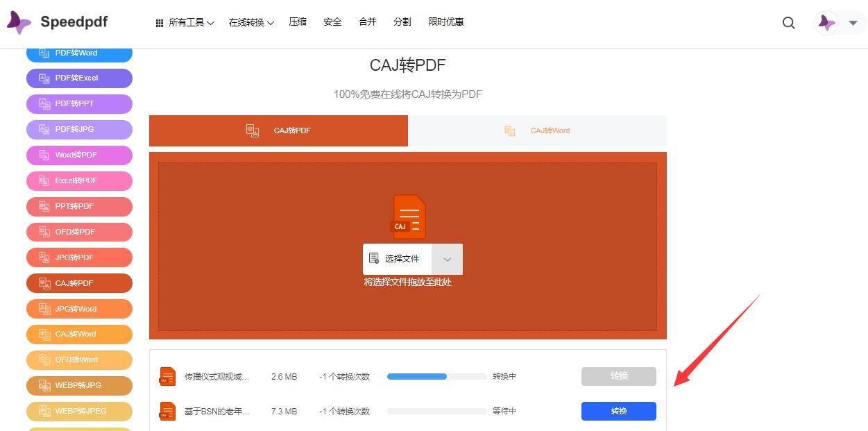The height and width of the screenshot is (431, 868).
Task: Go to the 压缩 menu item
Action: tap(298, 22)
